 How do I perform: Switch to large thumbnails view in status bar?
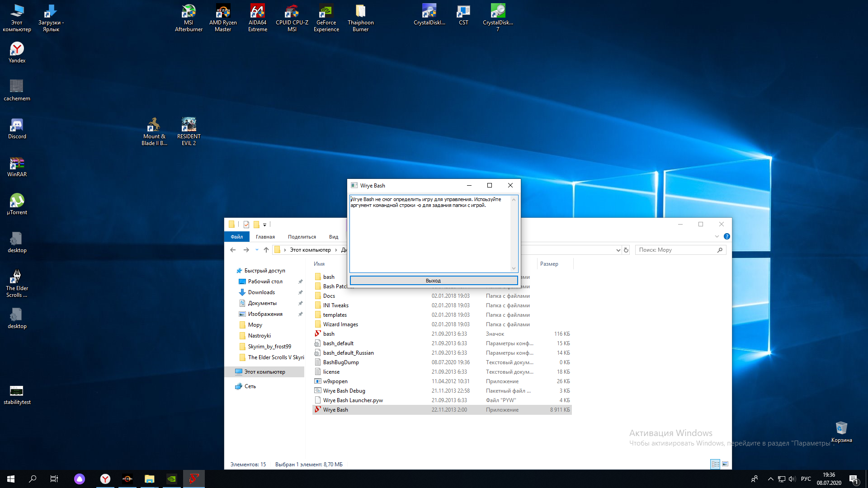tap(725, 464)
